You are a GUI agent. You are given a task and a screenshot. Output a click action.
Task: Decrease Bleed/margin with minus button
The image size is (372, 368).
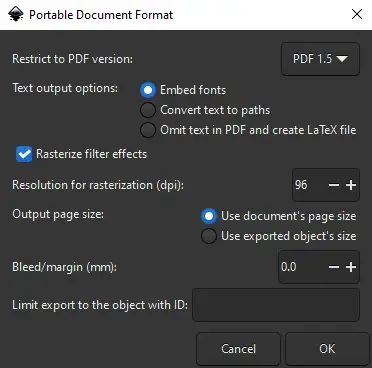[x=334, y=267]
